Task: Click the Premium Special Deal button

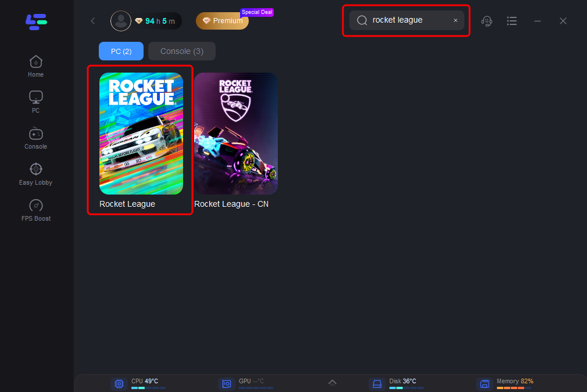Action: (223, 21)
